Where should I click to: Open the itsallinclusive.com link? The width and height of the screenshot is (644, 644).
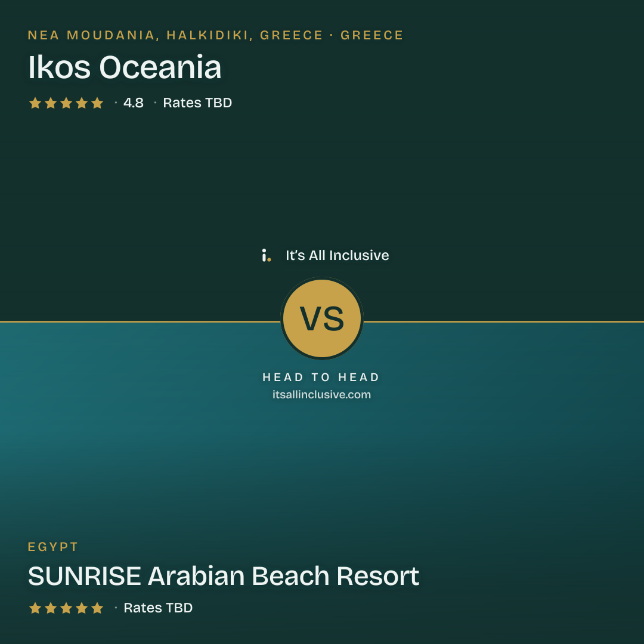321,395
